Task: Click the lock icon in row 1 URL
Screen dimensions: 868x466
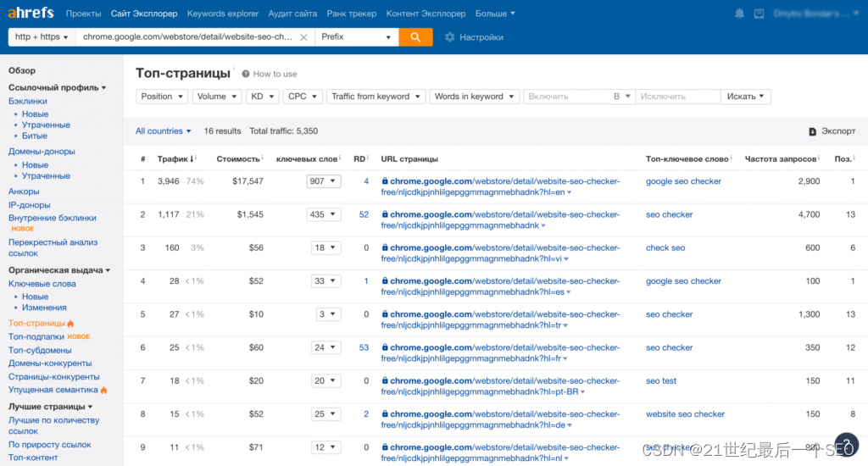Action: (x=384, y=181)
